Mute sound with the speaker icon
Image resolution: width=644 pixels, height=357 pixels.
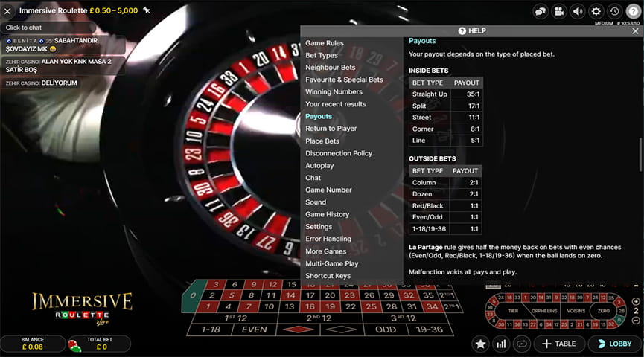pyautogui.click(x=578, y=11)
